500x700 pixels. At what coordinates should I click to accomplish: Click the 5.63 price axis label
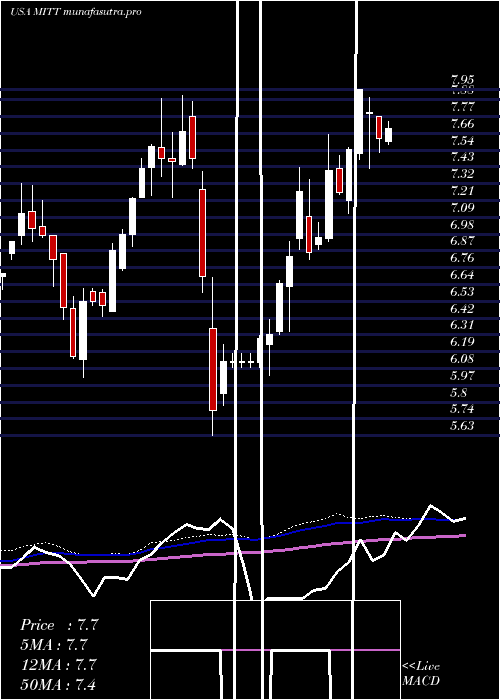pos(462,426)
